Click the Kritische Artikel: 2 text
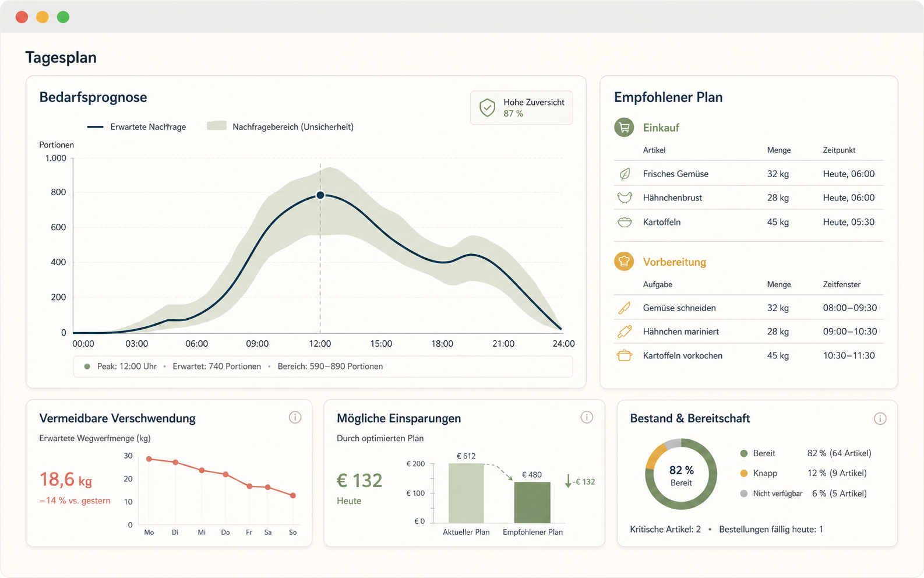 click(665, 529)
